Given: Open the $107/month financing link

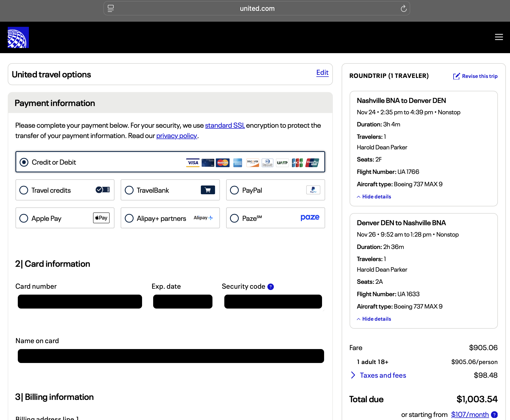Looking at the screenshot, I should coord(470,415).
